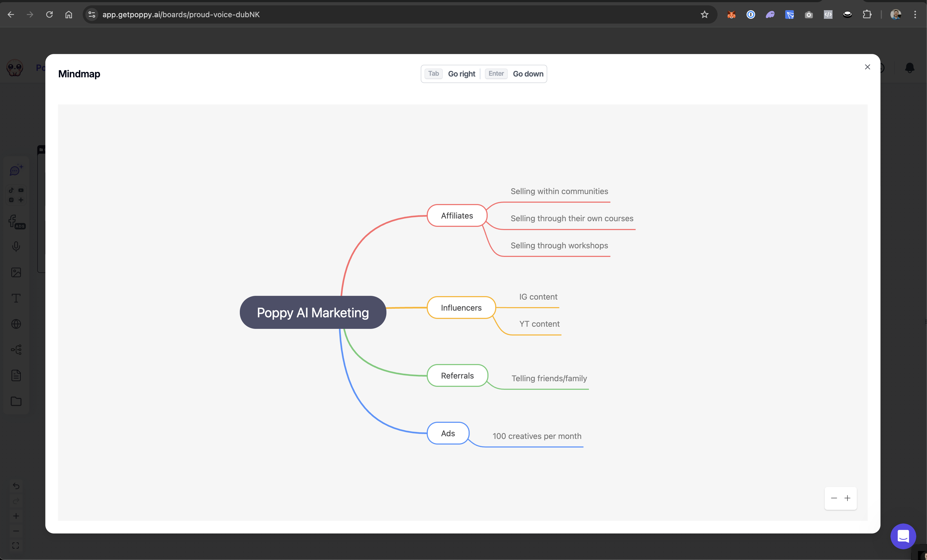This screenshot has height=560, width=927.
Task: Click the zoom in plus button in mindmap
Action: click(x=847, y=498)
